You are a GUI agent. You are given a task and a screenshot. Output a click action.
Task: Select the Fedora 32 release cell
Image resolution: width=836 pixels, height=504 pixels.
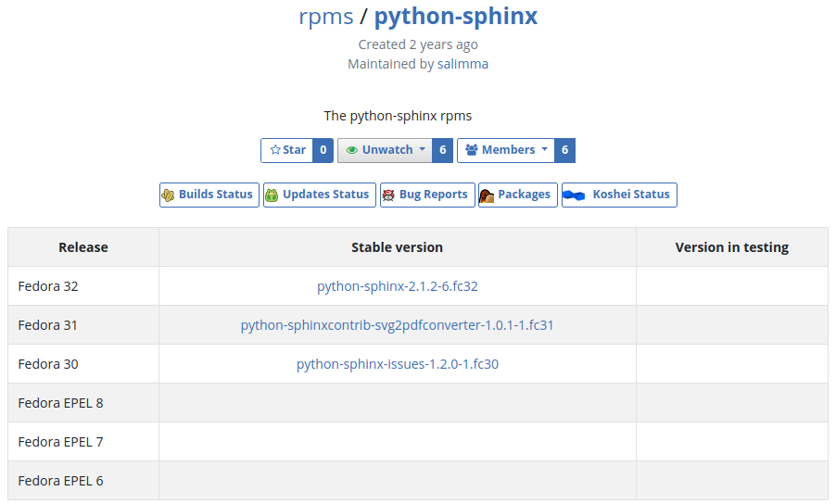[x=83, y=286]
